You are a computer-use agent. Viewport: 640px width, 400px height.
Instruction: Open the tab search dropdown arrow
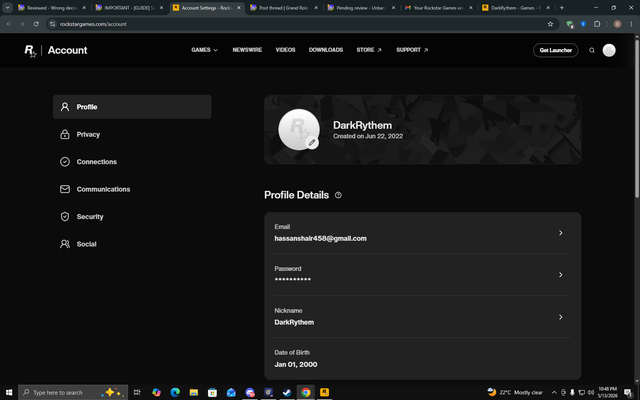point(7,7)
